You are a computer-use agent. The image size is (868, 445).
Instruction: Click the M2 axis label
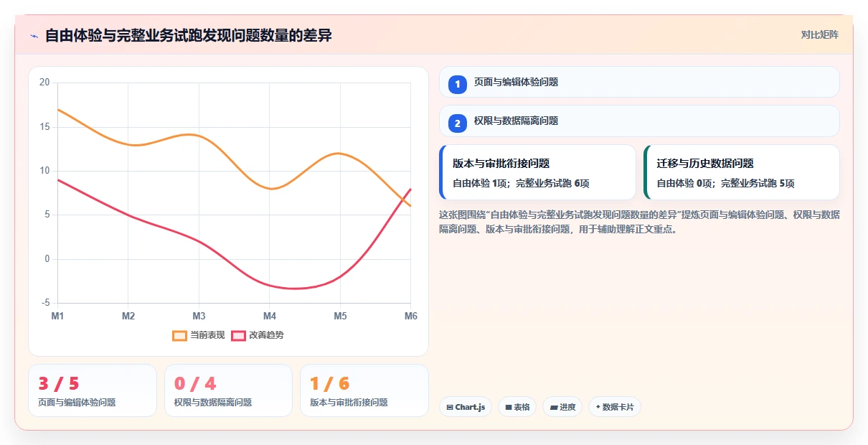(x=128, y=316)
